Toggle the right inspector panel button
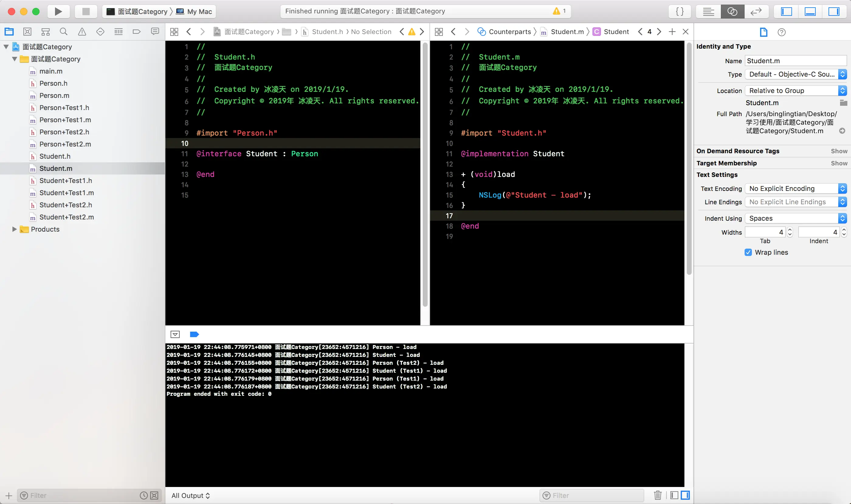Screen dimensions: 851x504 tap(834, 12)
